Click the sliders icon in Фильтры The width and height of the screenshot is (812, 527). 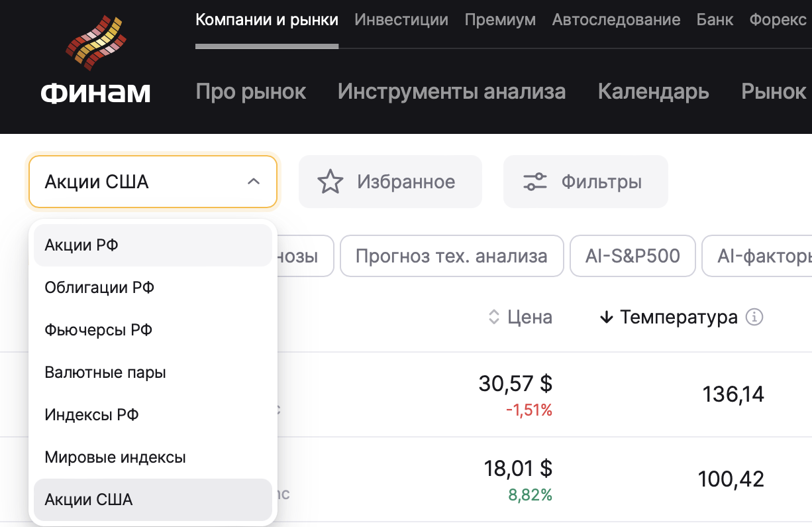[x=534, y=182]
